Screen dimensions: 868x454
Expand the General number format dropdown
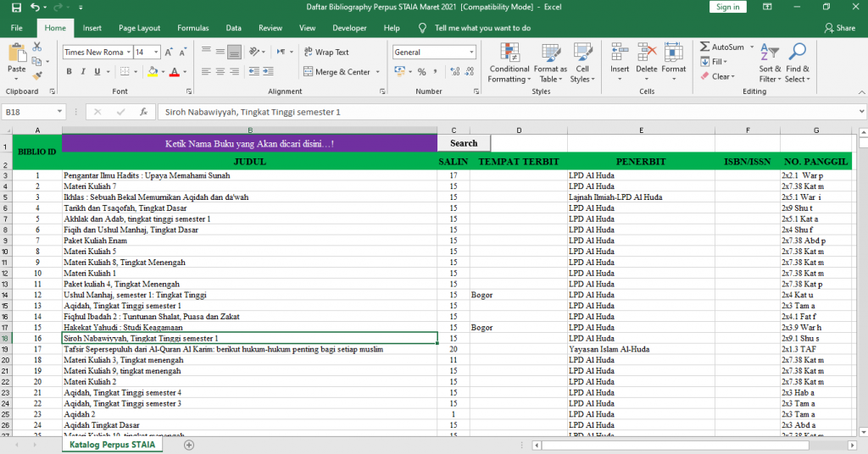471,53
